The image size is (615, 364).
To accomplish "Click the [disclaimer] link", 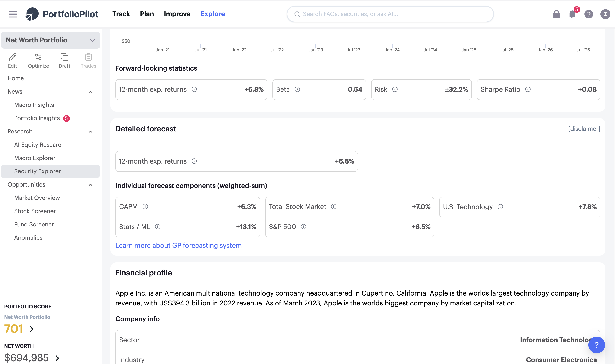I will tap(584, 129).
